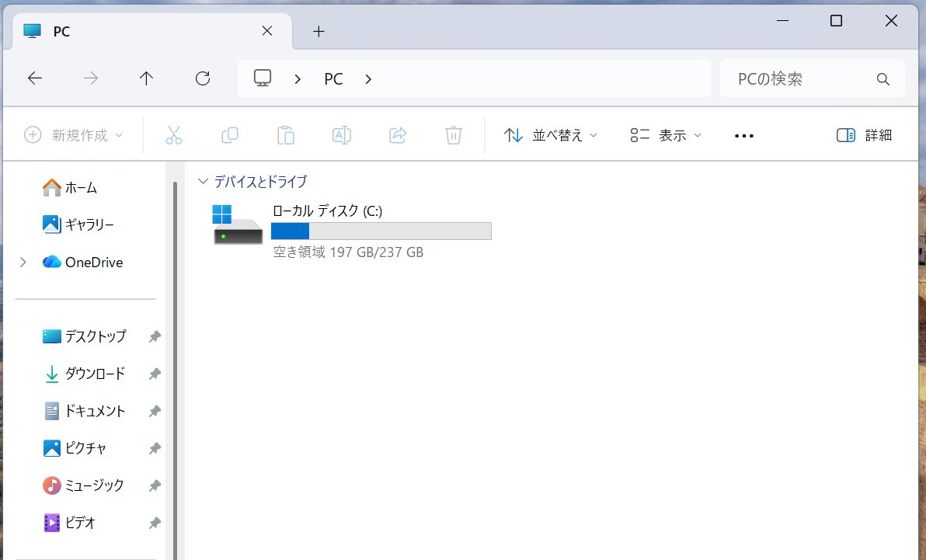Open the 並べ替え sort dropdown

[x=551, y=135]
